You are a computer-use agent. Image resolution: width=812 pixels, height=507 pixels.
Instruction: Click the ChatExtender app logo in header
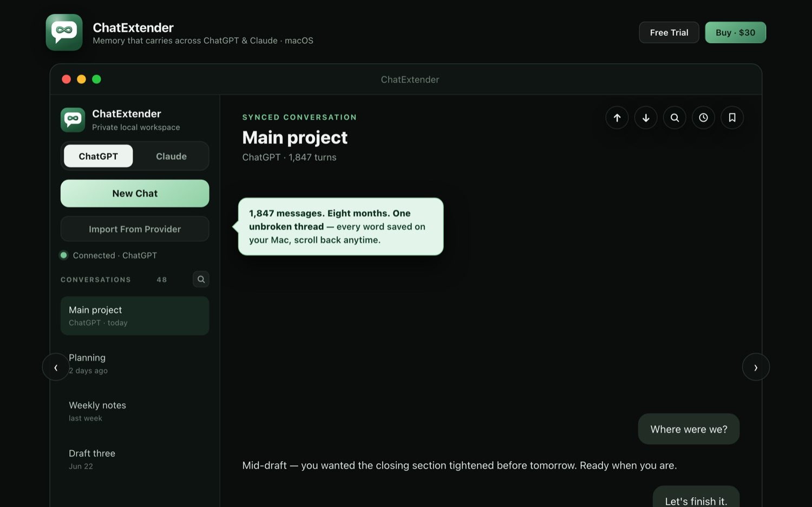tap(64, 32)
